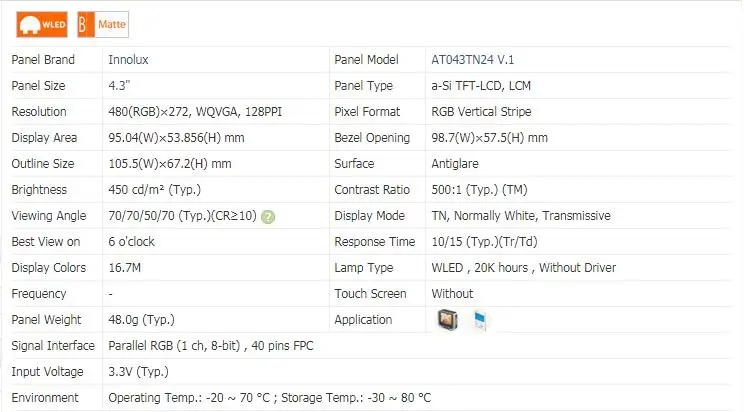Select 'a-Si TFT-LCD, LCM' panel type value
Screen dimensions: 744x412
tap(481, 85)
